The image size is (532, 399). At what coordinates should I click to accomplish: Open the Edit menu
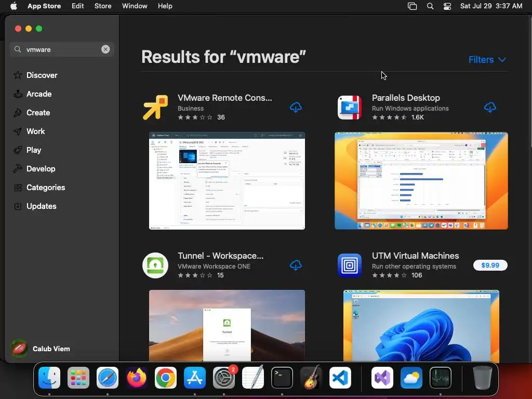(78, 6)
